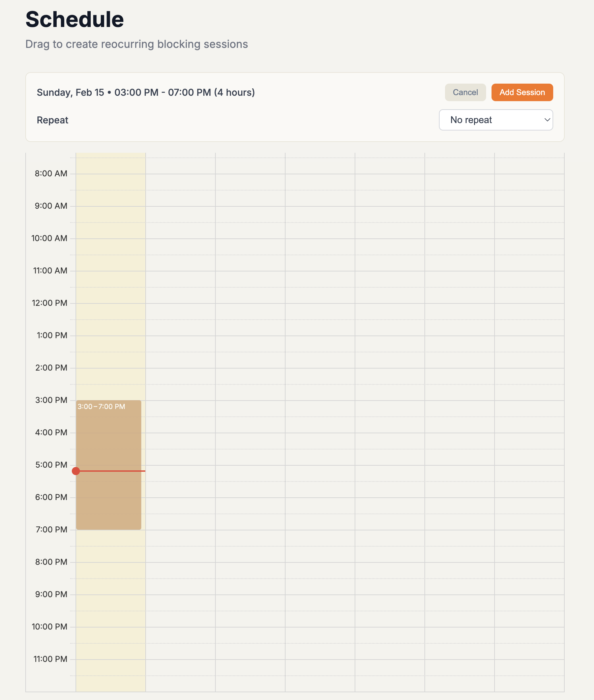Click the chevron on the repeat selector
Image resolution: width=594 pixels, height=700 pixels.
[x=547, y=120]
